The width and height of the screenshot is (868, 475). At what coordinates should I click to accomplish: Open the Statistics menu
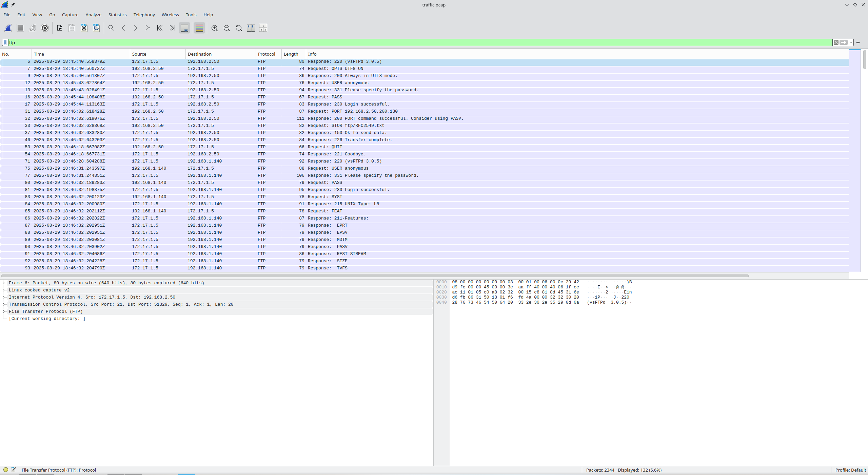[x=117, y=15]
